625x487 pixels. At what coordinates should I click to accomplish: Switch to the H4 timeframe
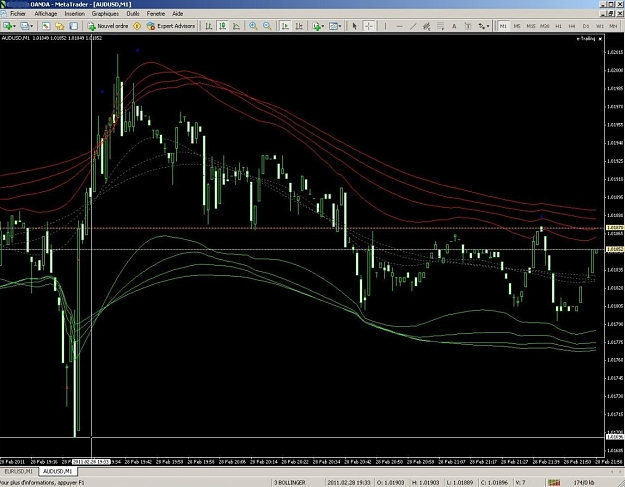572,26
